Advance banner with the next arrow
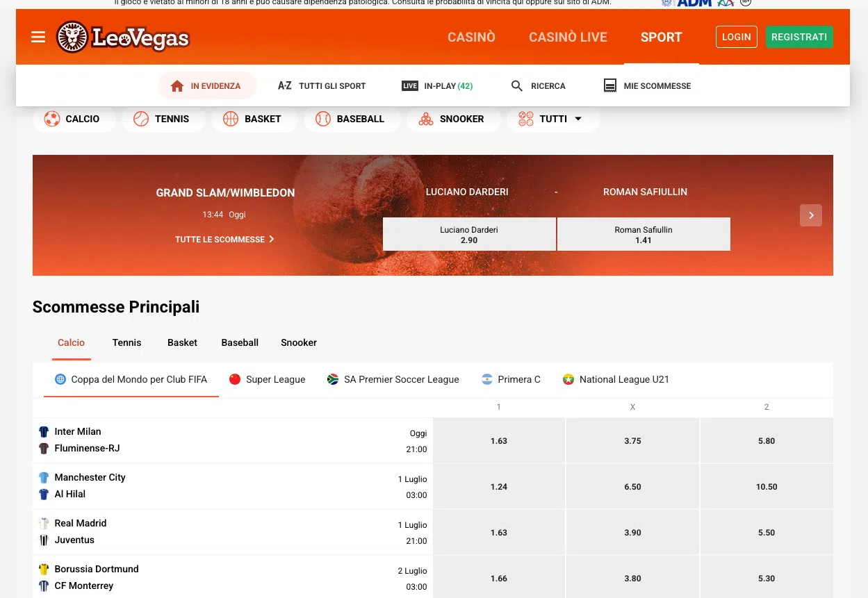The width and height of the screenshot is (868, 598). pyautogui.click(x=811, y=215)
